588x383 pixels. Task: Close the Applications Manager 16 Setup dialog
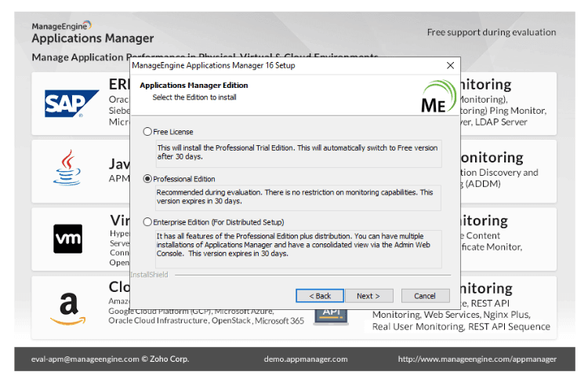tap(450, 65)
